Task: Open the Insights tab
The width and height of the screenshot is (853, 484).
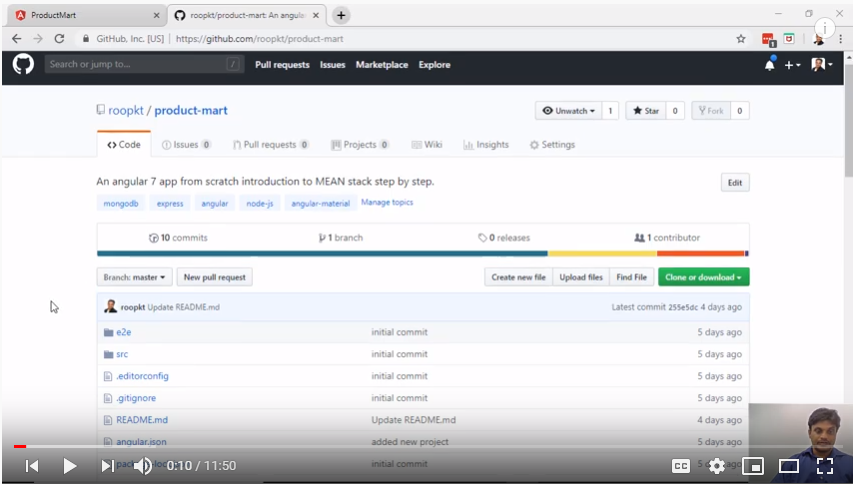Action: pos(486,145)
